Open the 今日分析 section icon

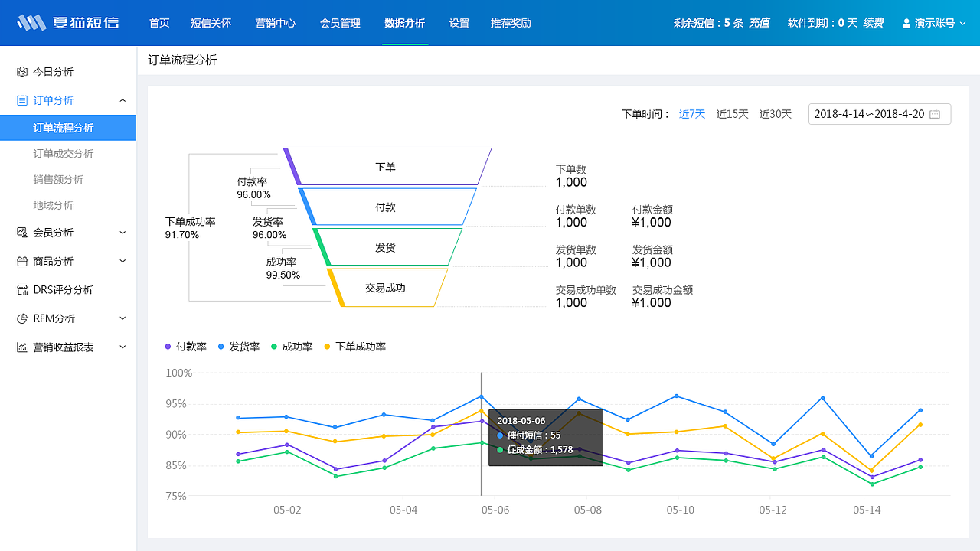[23, 71]
